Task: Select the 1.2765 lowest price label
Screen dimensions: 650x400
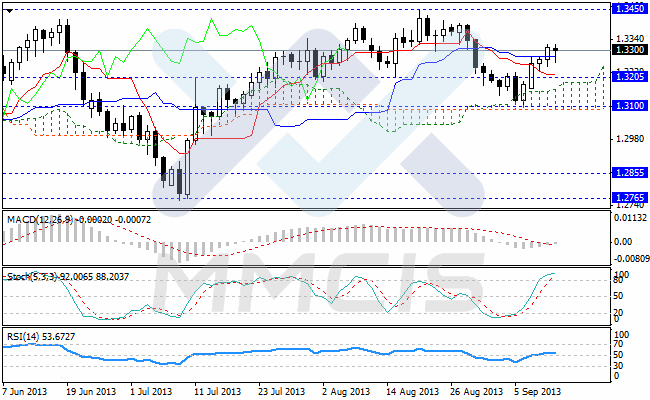Action: pyautogui.click(x=628, y=198)
